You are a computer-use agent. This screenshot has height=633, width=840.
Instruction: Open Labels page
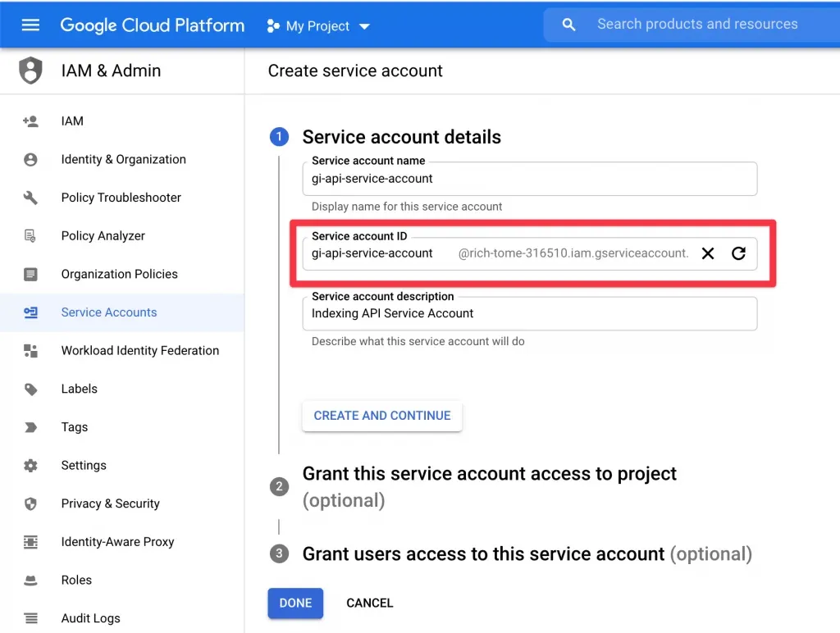click(80, 389)
